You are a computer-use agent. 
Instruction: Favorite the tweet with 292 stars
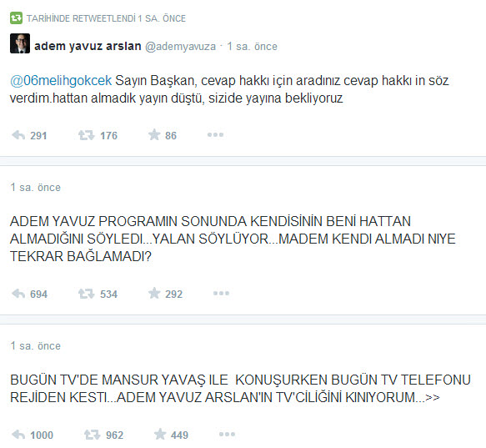(x=154, y=293)
